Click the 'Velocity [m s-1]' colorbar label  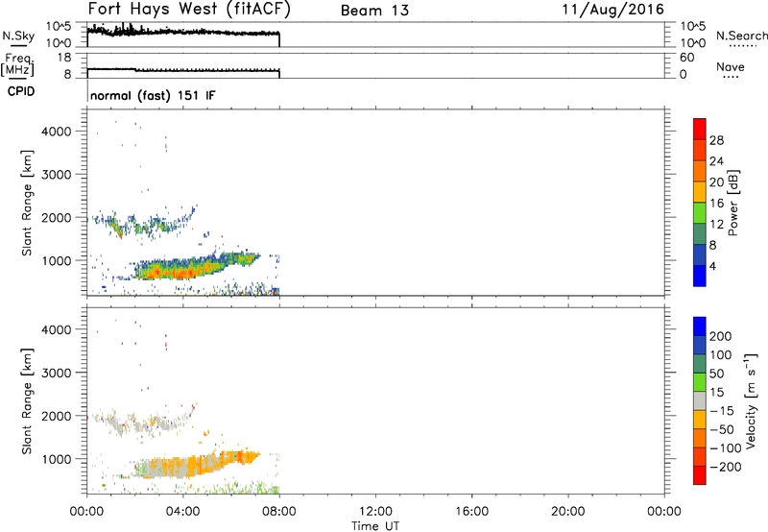(x=751, y=400)
